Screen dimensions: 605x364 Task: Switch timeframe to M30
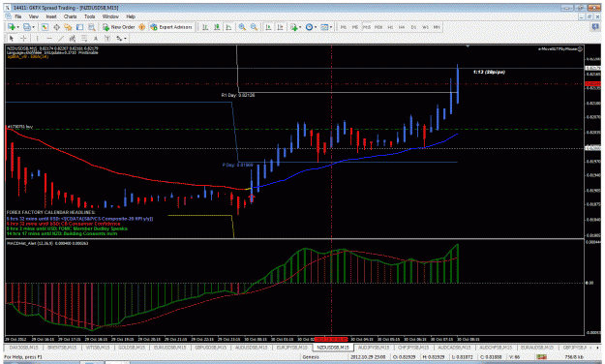378,27
